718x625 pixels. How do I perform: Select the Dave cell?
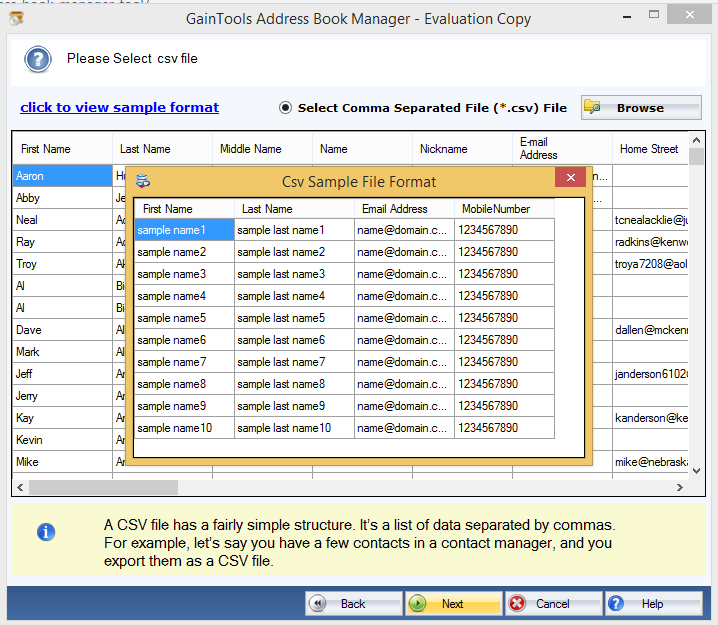pyautogui.click(x=62, y=330)
